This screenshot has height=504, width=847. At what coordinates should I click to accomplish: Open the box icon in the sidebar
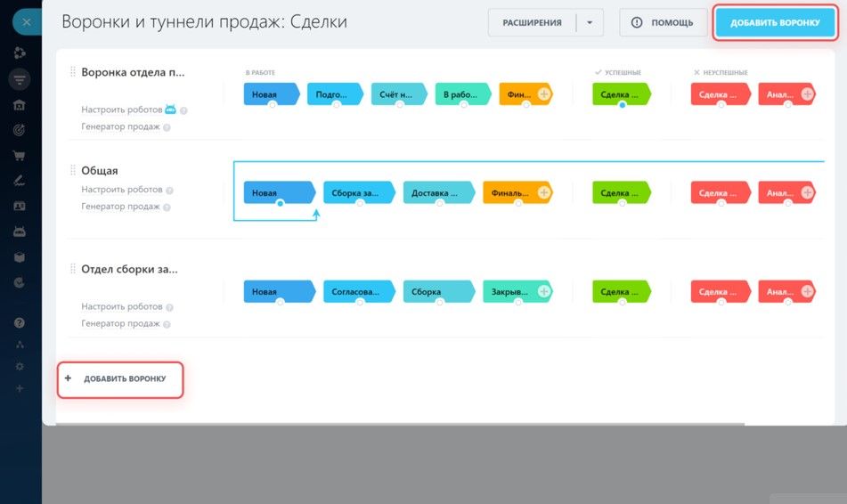(x=20, y=257)
